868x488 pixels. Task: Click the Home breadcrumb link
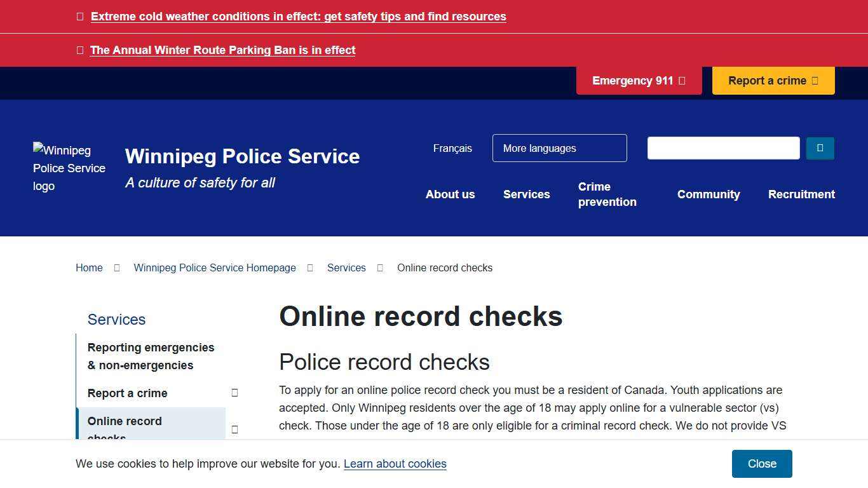pos(89,268)
